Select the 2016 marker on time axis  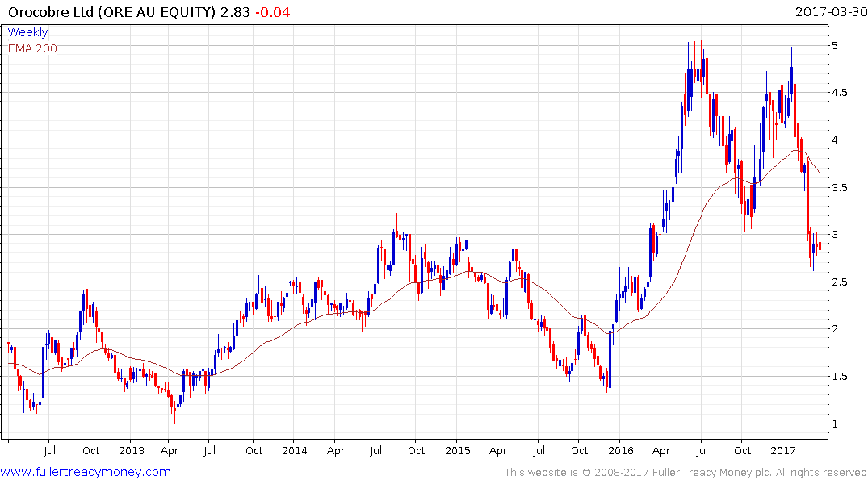(620, 451)
